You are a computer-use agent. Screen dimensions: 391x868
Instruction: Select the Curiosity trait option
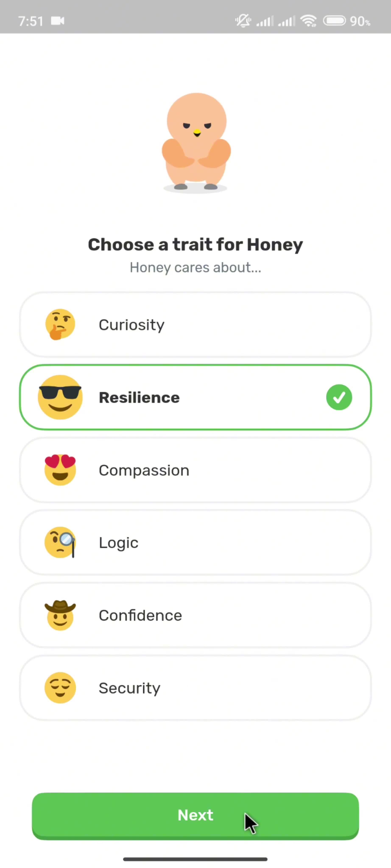195,324
